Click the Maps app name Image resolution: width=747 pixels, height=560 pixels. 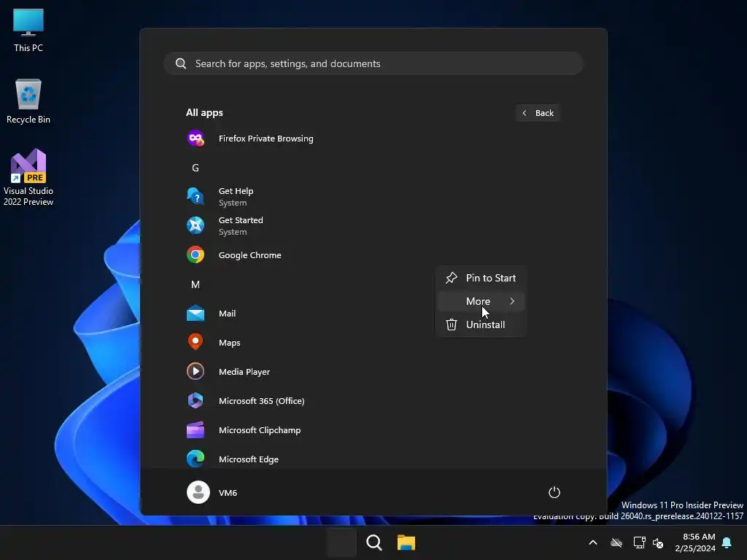(x=229, y=343)
